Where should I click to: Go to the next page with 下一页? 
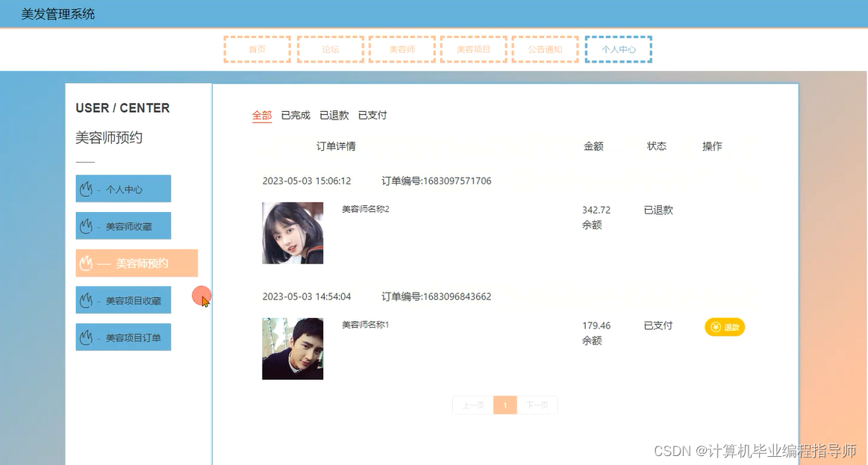[538, 405]
